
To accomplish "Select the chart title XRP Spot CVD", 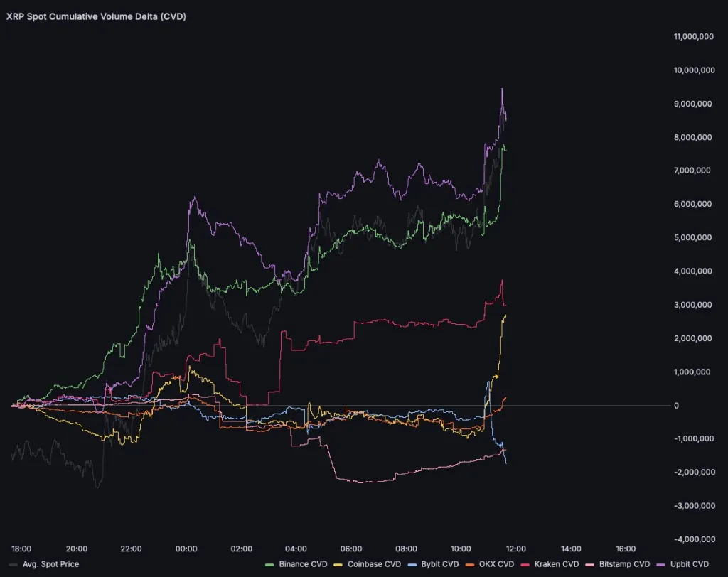I will 97,16.
